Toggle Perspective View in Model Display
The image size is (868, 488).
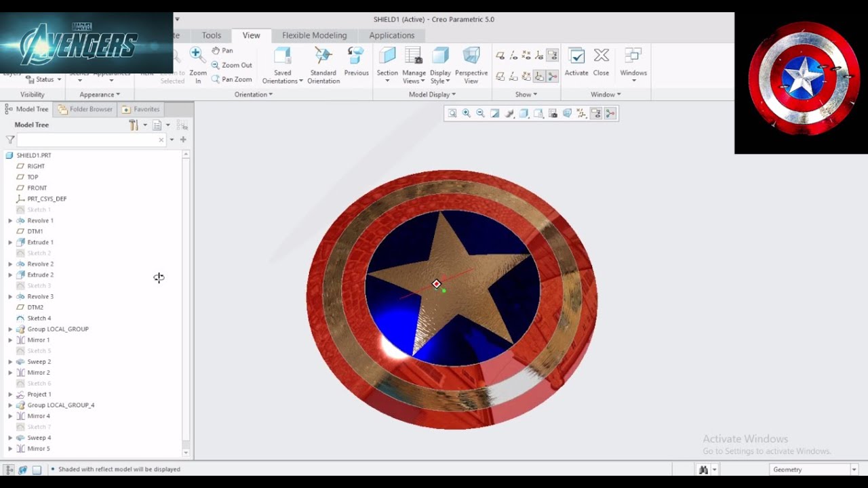pos(471,66)
